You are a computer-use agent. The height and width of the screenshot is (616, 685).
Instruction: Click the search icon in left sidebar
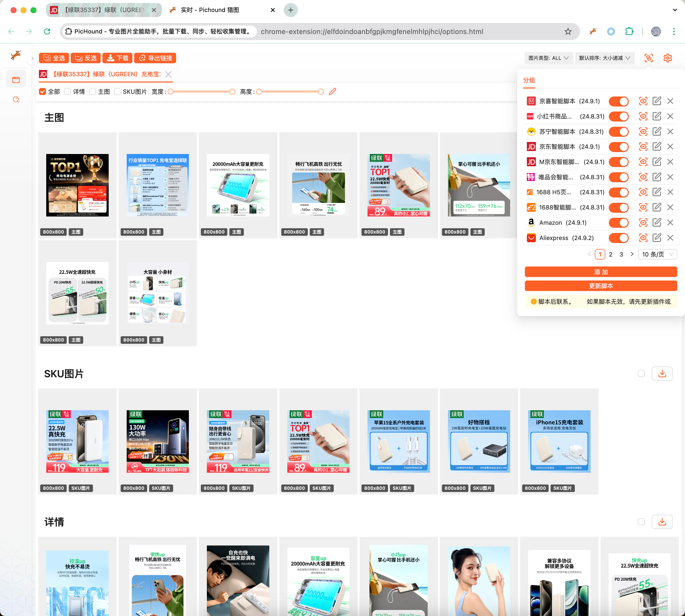16,99
